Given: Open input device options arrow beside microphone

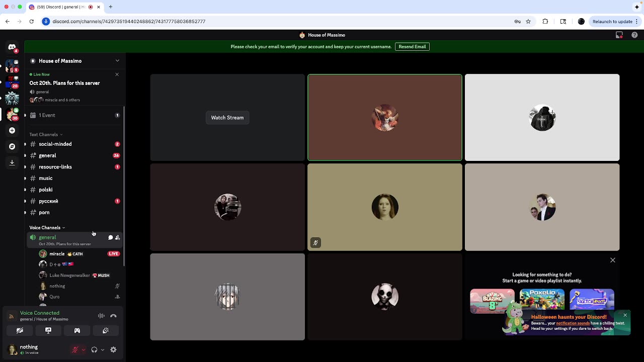Looking at the screenshot, I should (84, 350).
